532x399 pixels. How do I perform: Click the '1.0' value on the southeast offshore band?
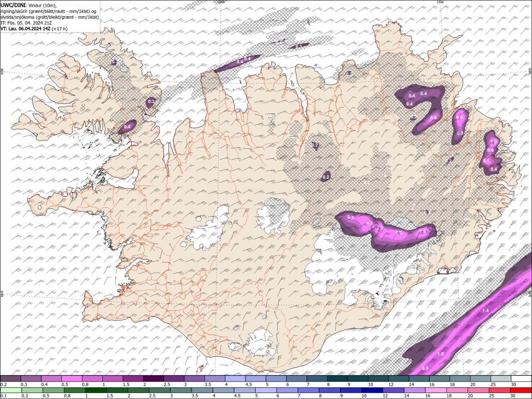coord(441,354)
